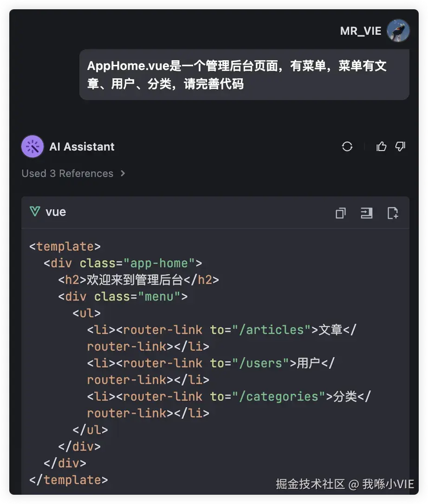Copy the vue code block
Screen dimensions: 428x504
pyautogui.click(x=340, y=213)
